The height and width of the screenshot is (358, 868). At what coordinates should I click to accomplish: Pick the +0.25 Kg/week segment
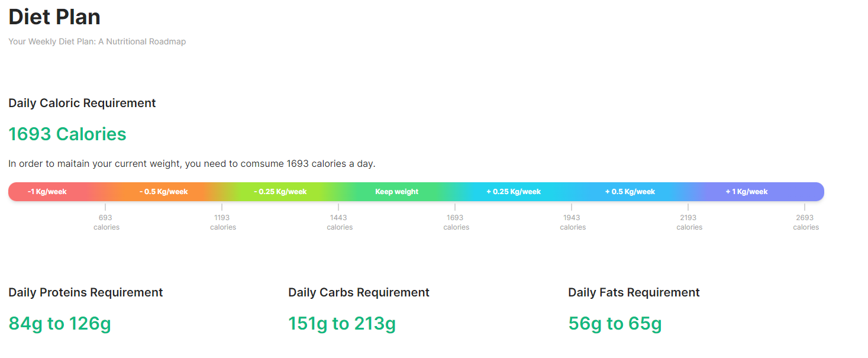tap(514, 192)
